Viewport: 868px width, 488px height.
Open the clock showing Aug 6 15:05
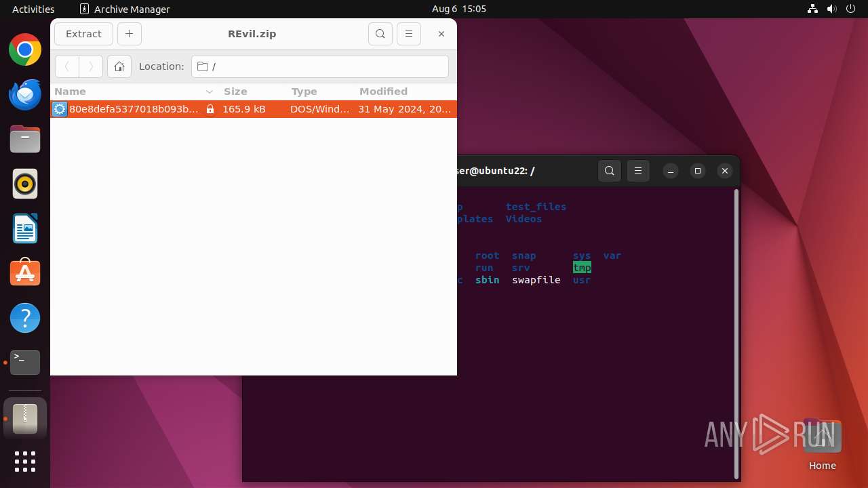click(x=459, y=9)
